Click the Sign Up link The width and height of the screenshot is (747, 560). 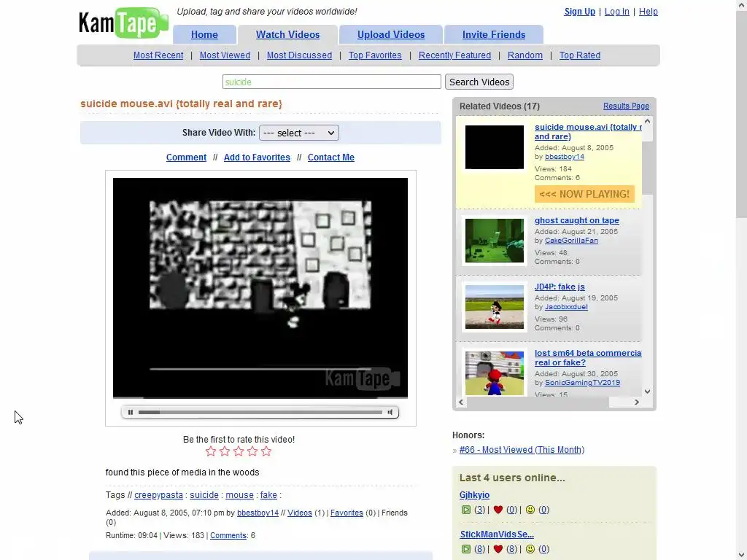[580, 12]
